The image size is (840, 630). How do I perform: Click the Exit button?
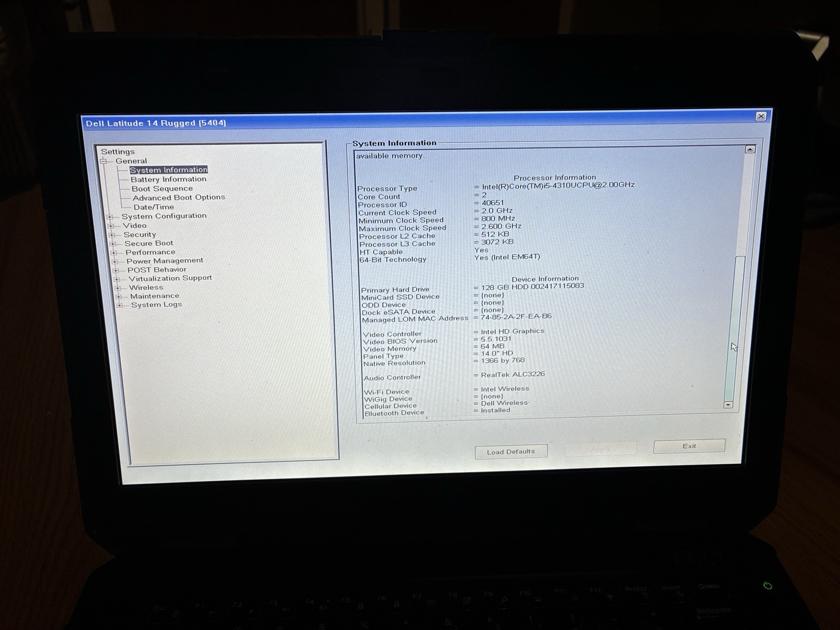tap(689, 446)
